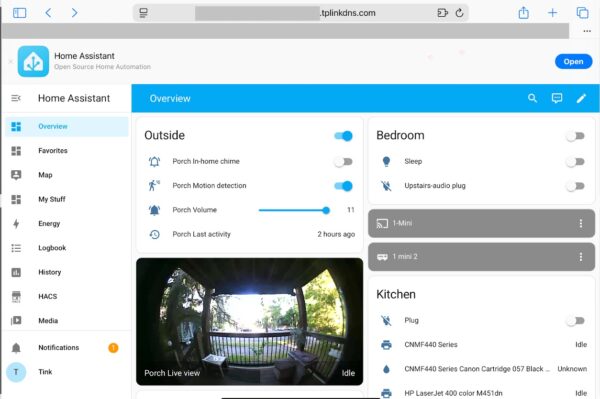Edit the dashboard with the pencil icon
The width and height of the screenshot is (600, 399).
pyautogui.click(x=581, y=98)
